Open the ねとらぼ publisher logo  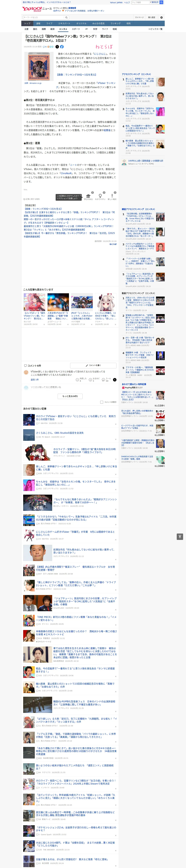(104, 47)
